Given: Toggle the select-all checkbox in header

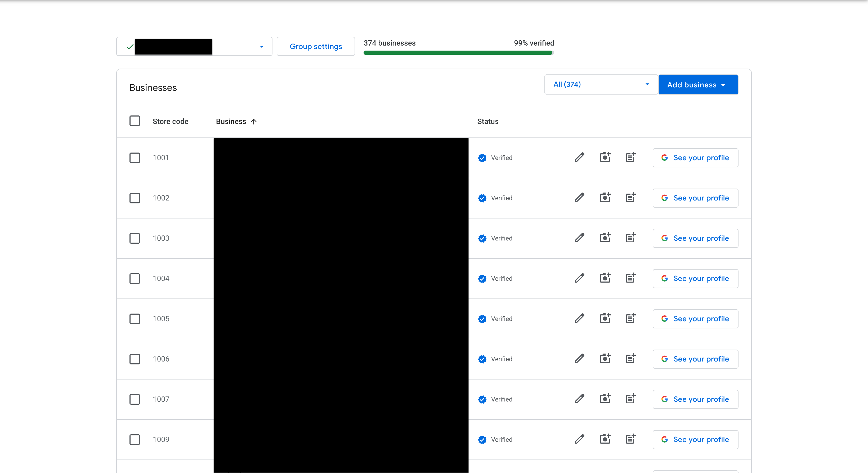Looking at the screenshot, I should (x=135, y=121).
